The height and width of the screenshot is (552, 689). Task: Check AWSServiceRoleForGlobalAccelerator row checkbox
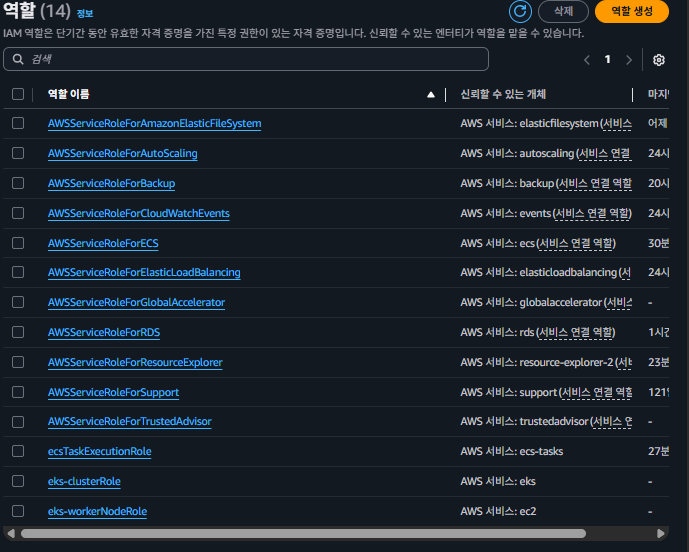pos(18,302)
